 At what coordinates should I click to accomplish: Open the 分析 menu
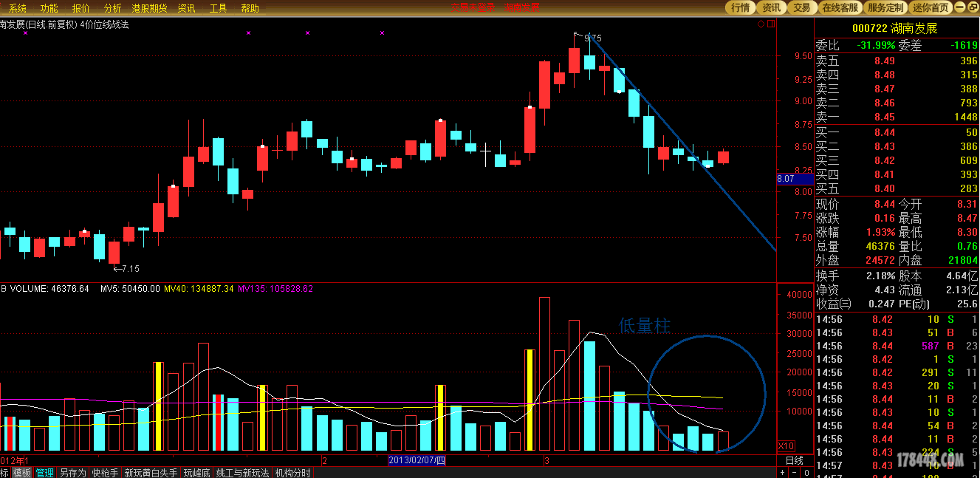(x=113, y=8)
